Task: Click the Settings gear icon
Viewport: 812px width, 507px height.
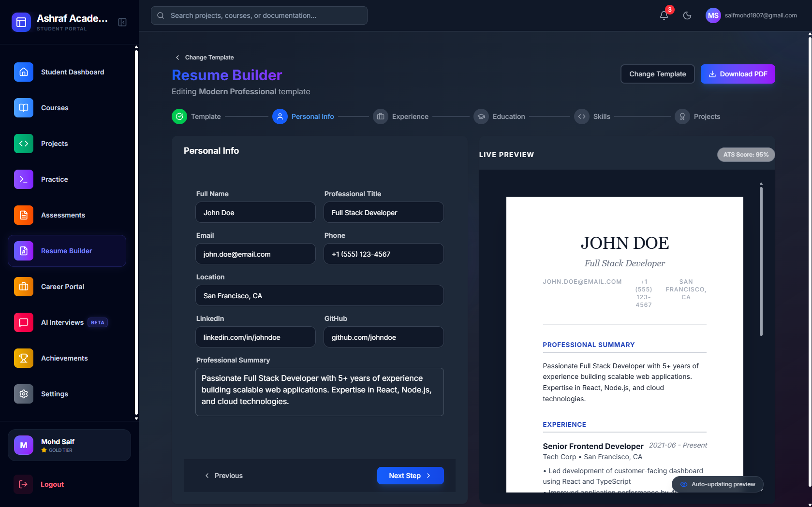Action: [24, 394]
